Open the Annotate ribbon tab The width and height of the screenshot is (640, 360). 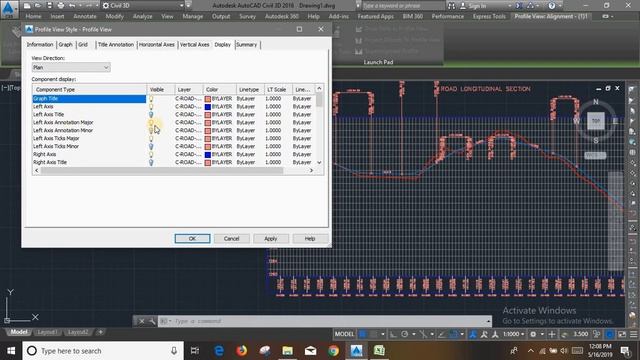pos(84,16)
